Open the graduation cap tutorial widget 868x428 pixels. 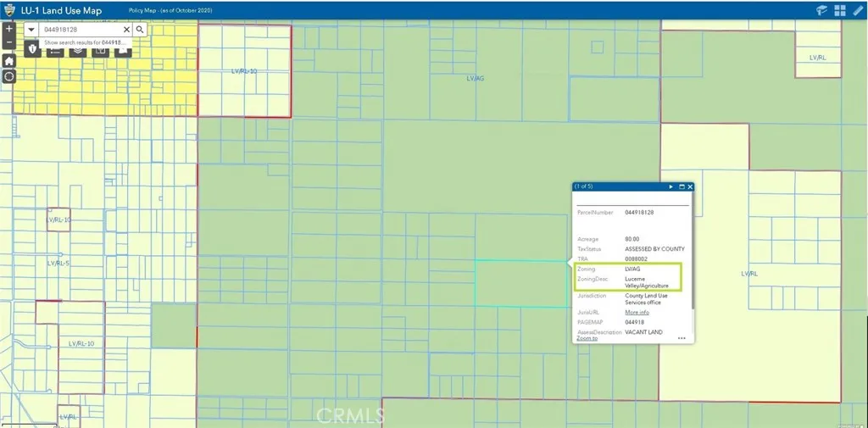[821, 10]
